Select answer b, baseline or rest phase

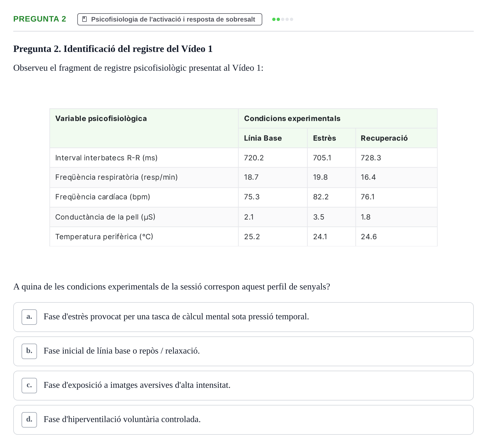(x=243, y=351)
